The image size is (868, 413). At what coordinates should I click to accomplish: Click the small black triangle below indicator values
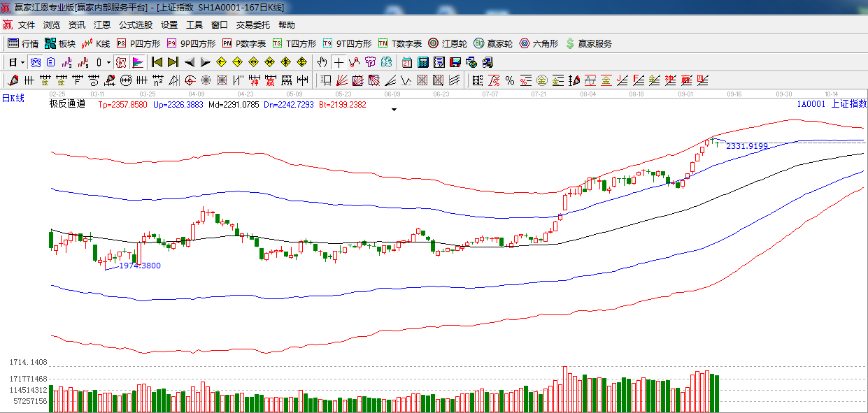point(394,110)
